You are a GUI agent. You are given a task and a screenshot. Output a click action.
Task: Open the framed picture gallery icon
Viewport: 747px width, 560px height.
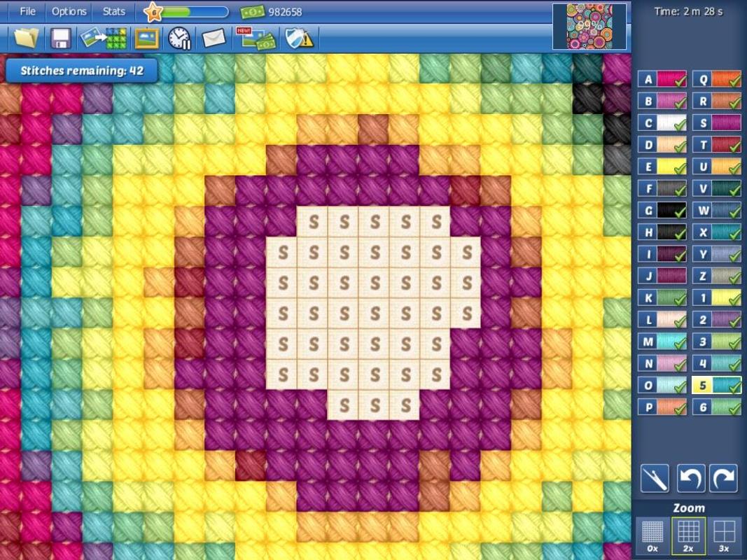tap(147, 38)
